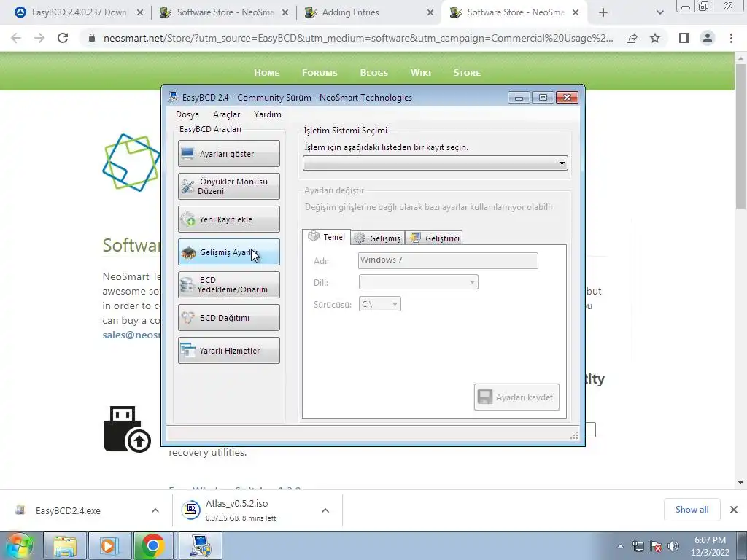Open BCD Yedekleme/Onarım tool
The width and height of the screenshot is (747, 560).
click(228, 285)
